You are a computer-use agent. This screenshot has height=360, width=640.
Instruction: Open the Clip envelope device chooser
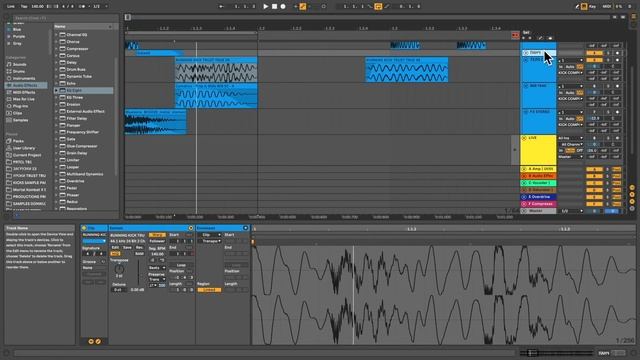pos(209,235)
